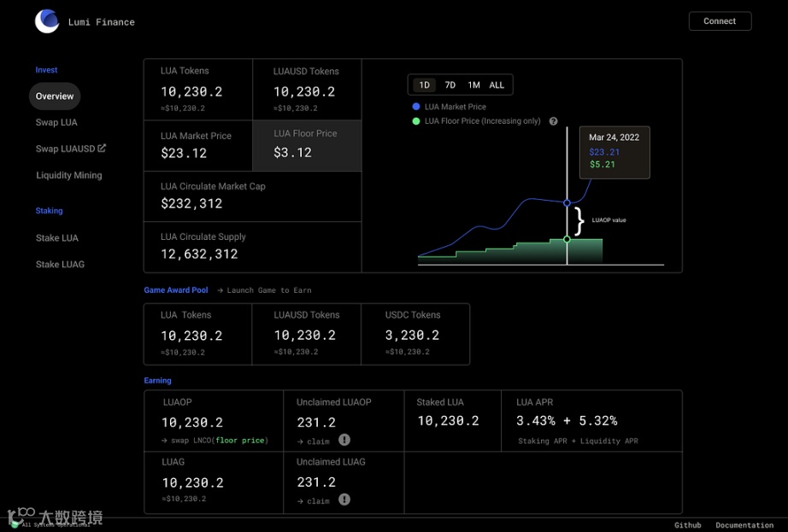Click the LUA Circulate Market Cap value $232,312
The image size is (788, 532).
tap(191, 203)
